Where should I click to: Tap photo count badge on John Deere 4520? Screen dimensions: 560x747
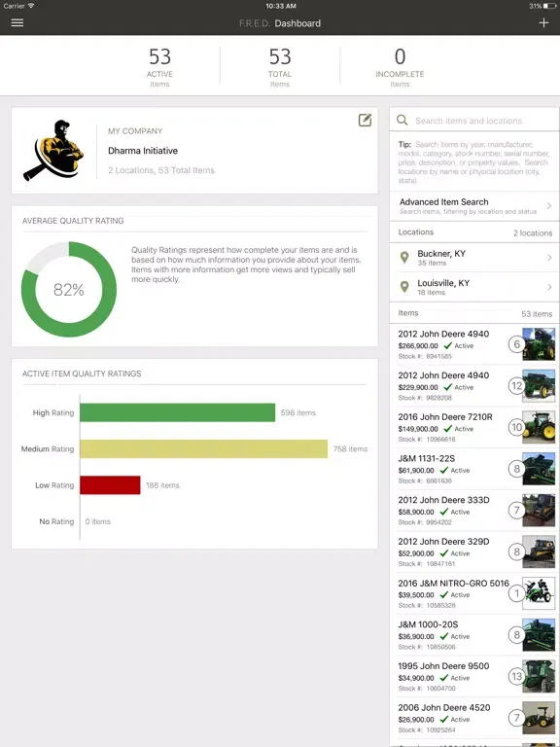pyautogui.click(x=516, y=718)
